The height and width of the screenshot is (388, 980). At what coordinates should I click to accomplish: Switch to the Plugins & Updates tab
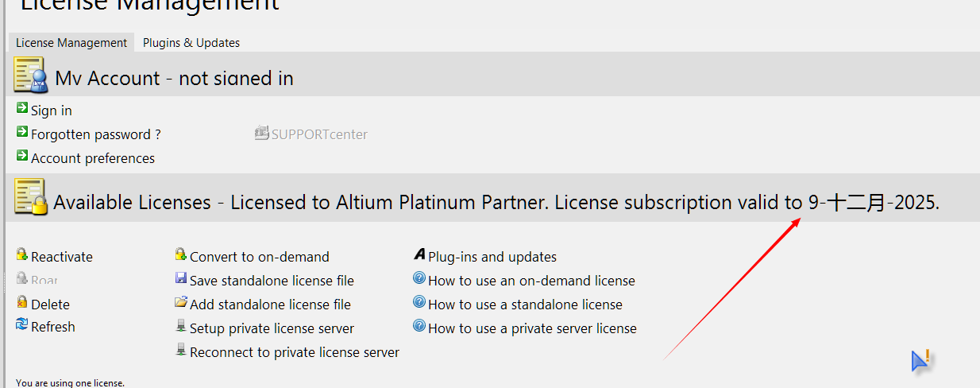click(191, 43)
